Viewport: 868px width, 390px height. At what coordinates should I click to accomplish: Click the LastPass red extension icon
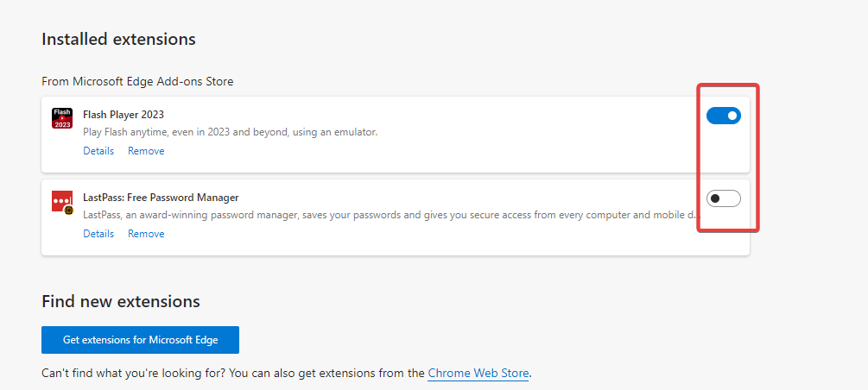[62, 203]
